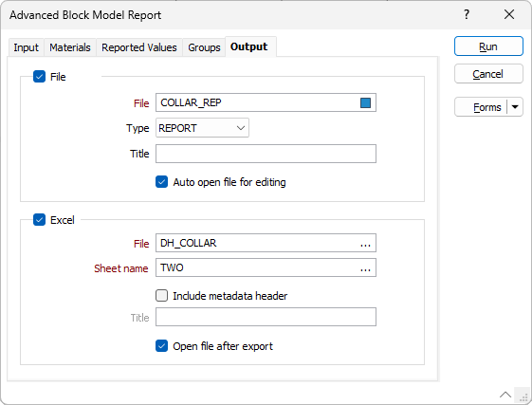Select the Materials tab

click(x=70, y=47)
